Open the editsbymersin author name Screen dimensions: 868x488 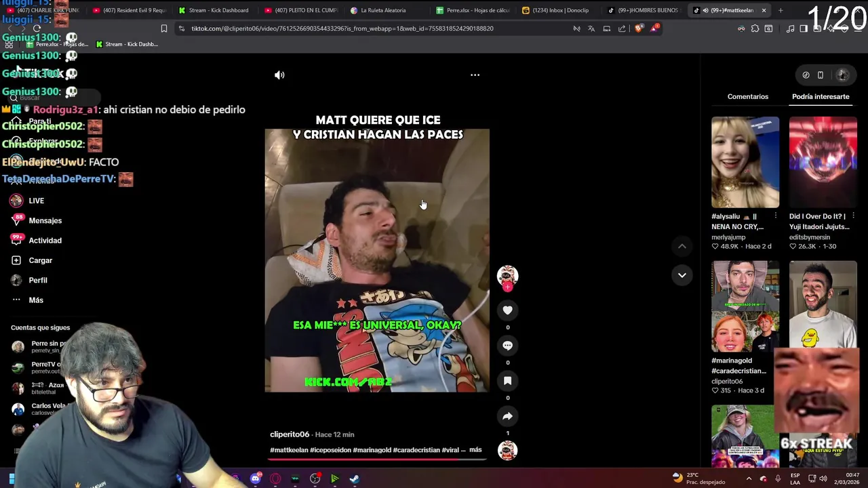tap(810, 237)
